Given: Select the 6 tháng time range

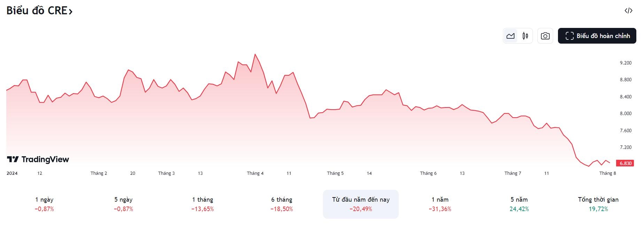Looking at the screenshot, I should click(281, 204).
